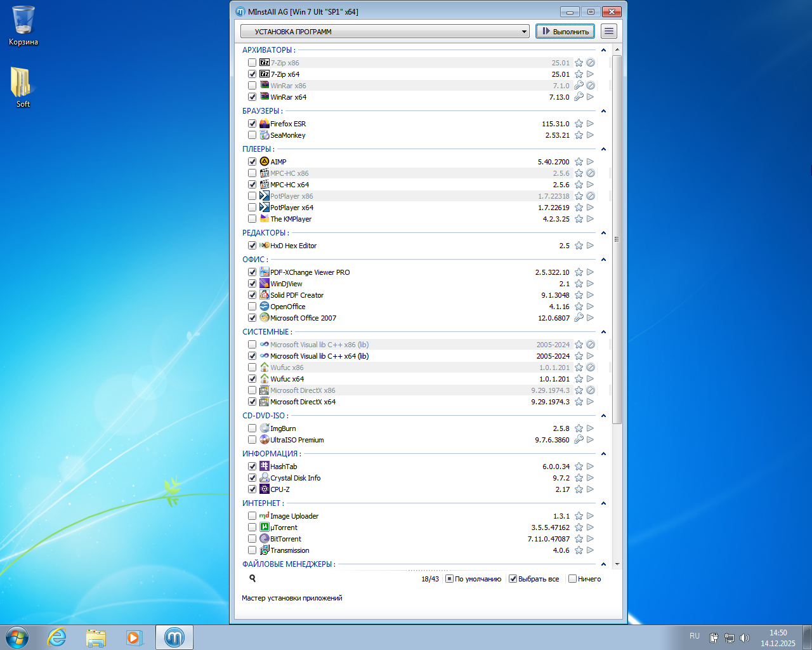812x650 pixels.
Task: Click the play arrow for UltraISO Premium
Action: point(590,440)
